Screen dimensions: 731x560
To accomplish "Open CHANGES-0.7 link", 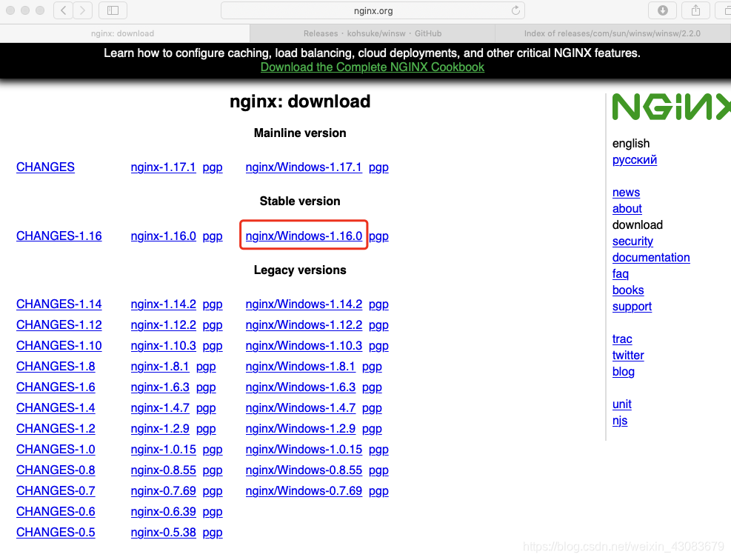I will point(56,490).
